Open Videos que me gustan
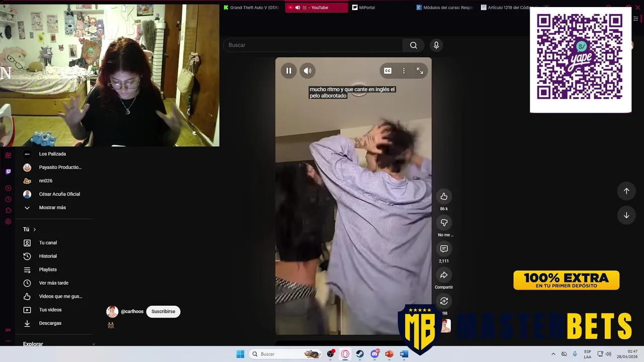The image size is (644, 362). coord(54,297)
